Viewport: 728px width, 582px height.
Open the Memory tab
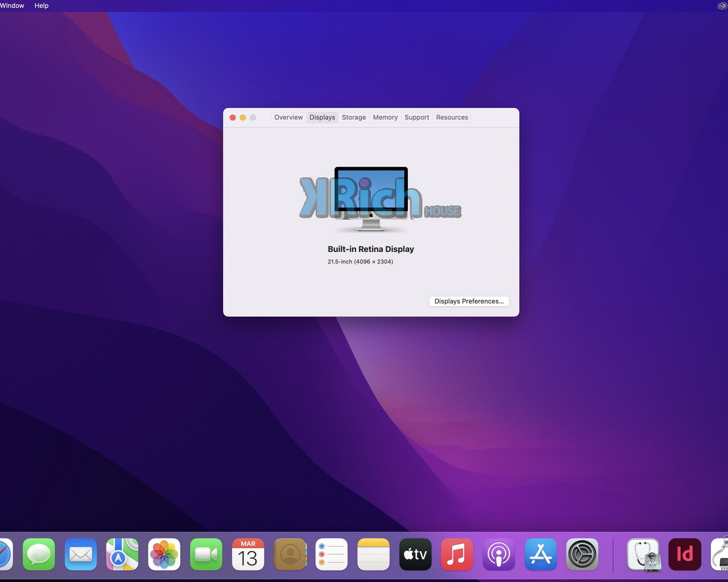pos(385,118)
